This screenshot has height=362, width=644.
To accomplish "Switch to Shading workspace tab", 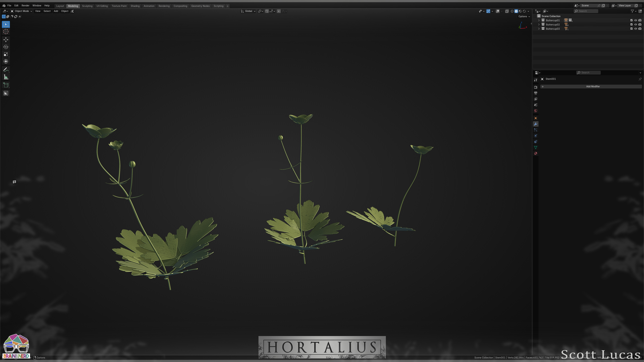I will (135, 6).
